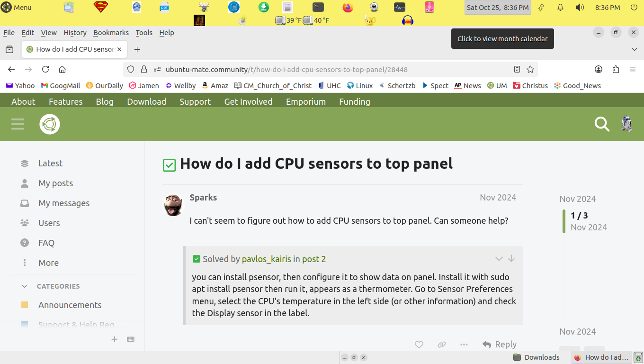Click the Ubuntu MATE community logo
644x364 pixels.
[50, 124]
